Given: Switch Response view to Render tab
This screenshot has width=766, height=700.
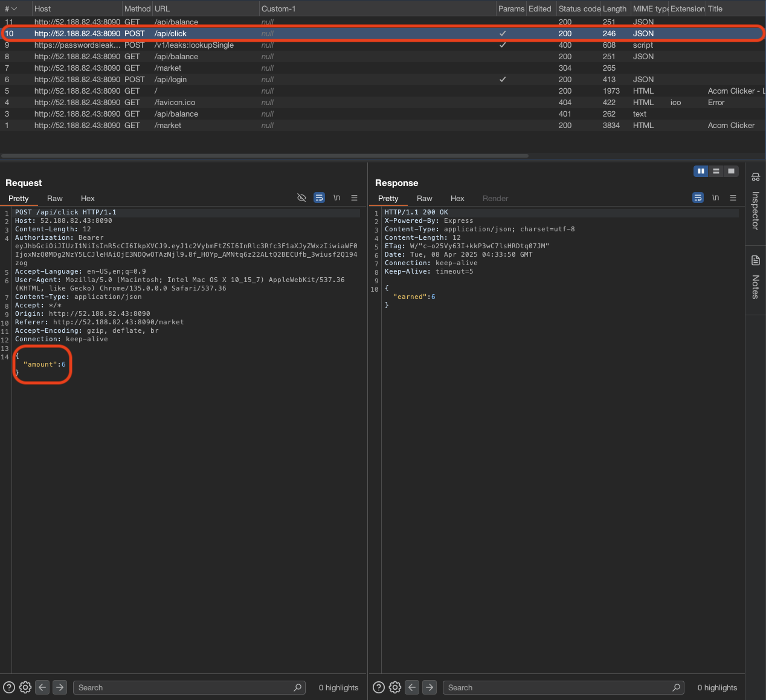Looking at the screenshot, I should pos(495,198).
